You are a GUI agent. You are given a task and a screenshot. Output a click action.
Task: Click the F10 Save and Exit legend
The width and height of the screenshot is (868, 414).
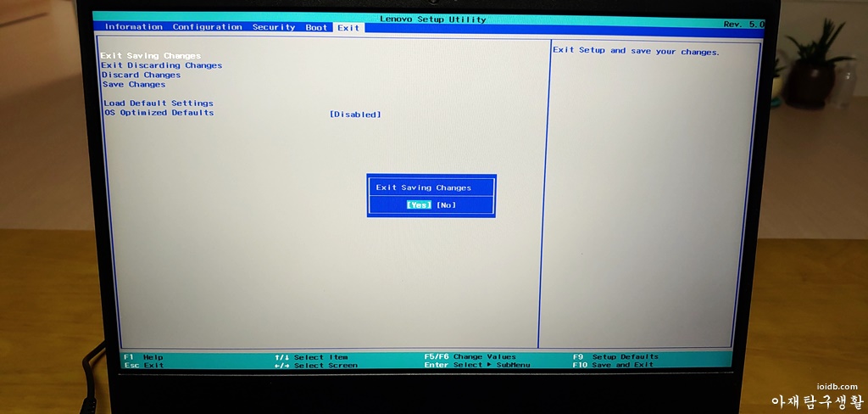(613, 365)
